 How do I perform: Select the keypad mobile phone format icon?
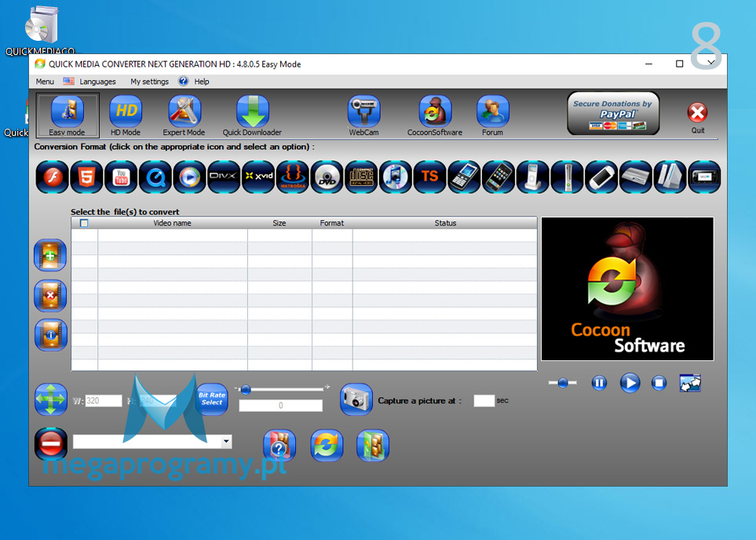(x=464, y=177)
